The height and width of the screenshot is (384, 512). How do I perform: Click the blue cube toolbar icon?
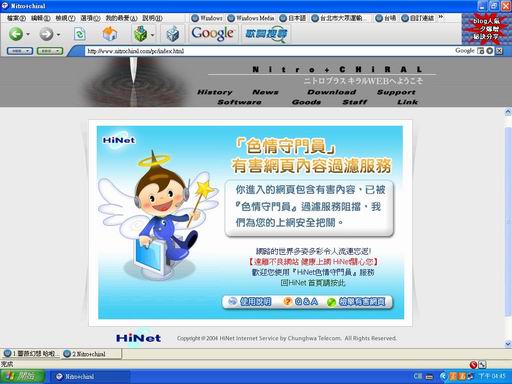pos(173,34)
